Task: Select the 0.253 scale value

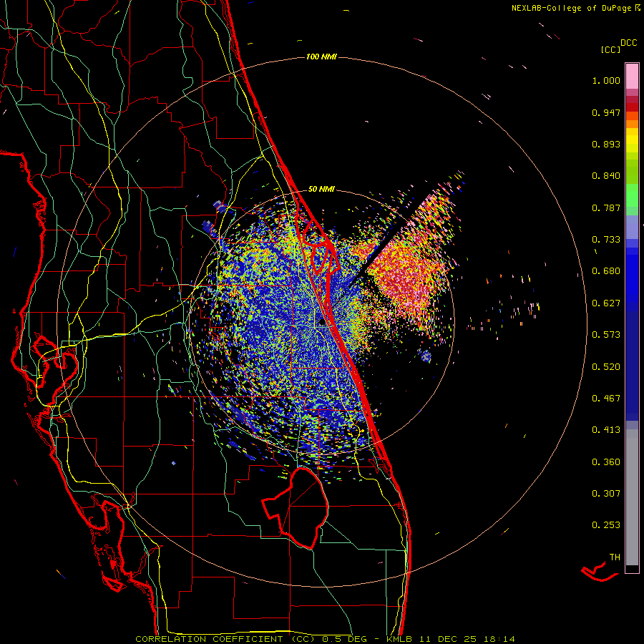Action: [606, 525]
